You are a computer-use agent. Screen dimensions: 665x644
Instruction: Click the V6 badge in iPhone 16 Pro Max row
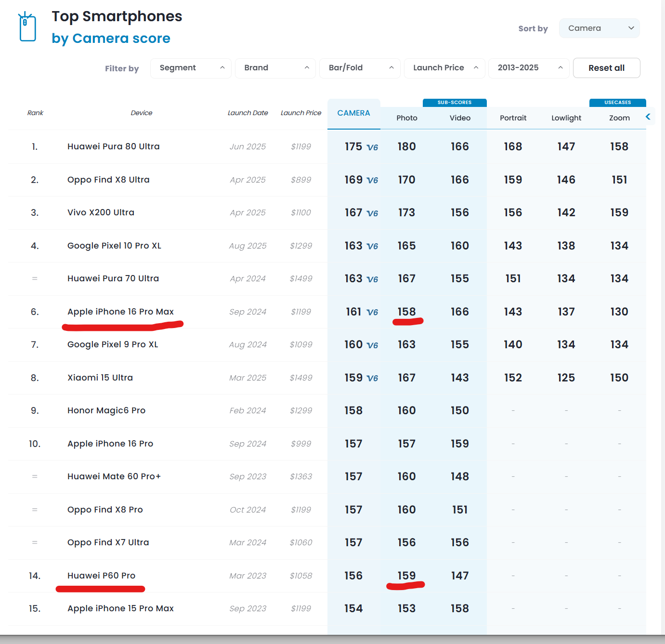click(372, 313)
